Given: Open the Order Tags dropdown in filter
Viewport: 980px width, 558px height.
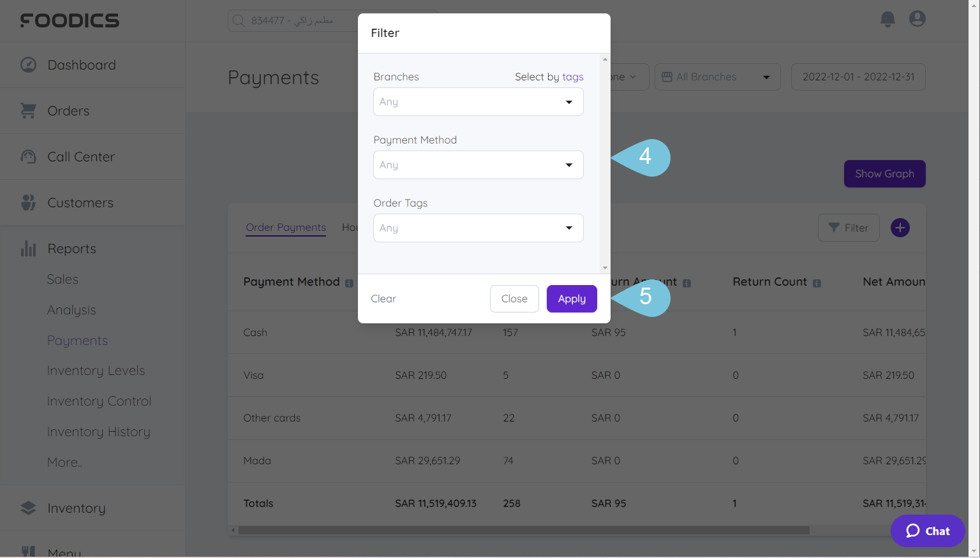Looking at the screenshot, I should pyautogui.click(x=479, y=228).
